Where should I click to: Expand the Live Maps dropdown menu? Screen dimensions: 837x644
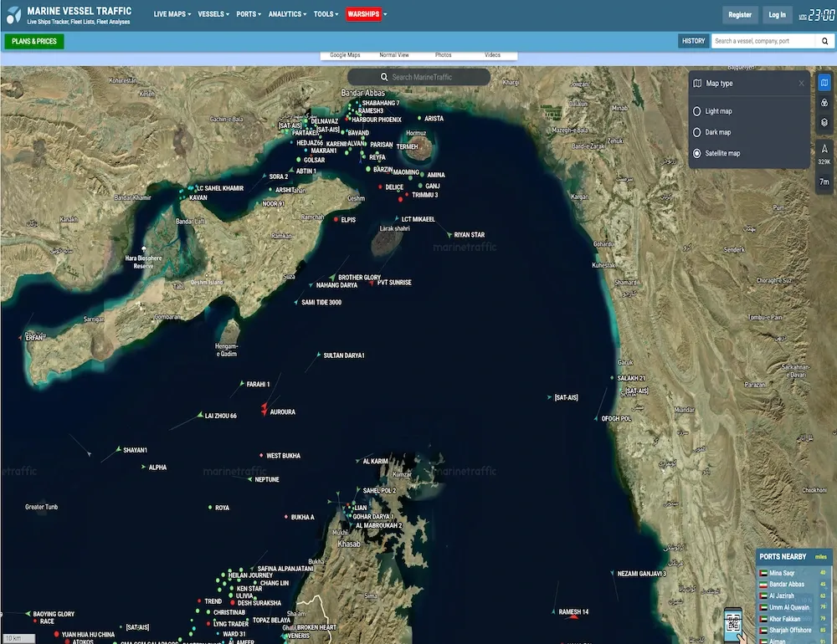point(172,14)
